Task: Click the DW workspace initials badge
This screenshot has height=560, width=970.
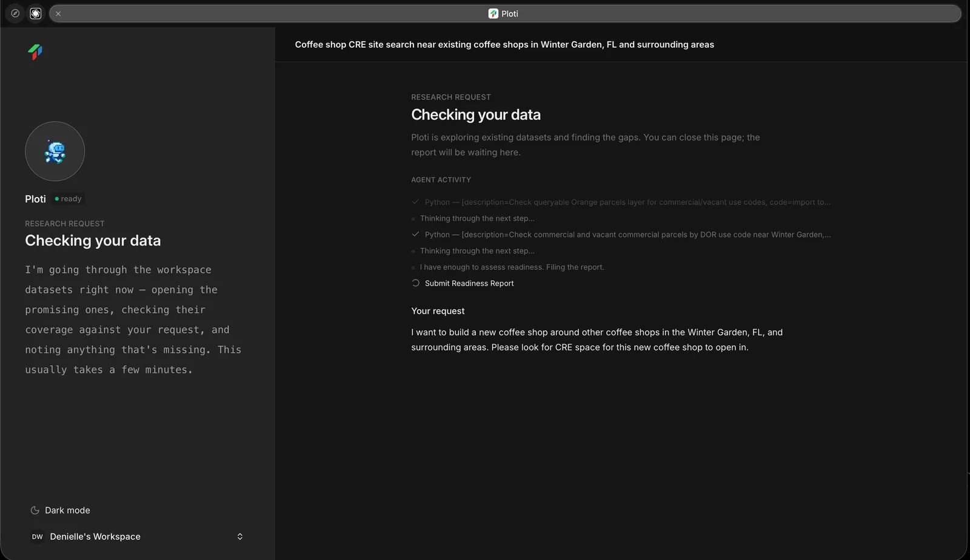Action: coord(38,536)
